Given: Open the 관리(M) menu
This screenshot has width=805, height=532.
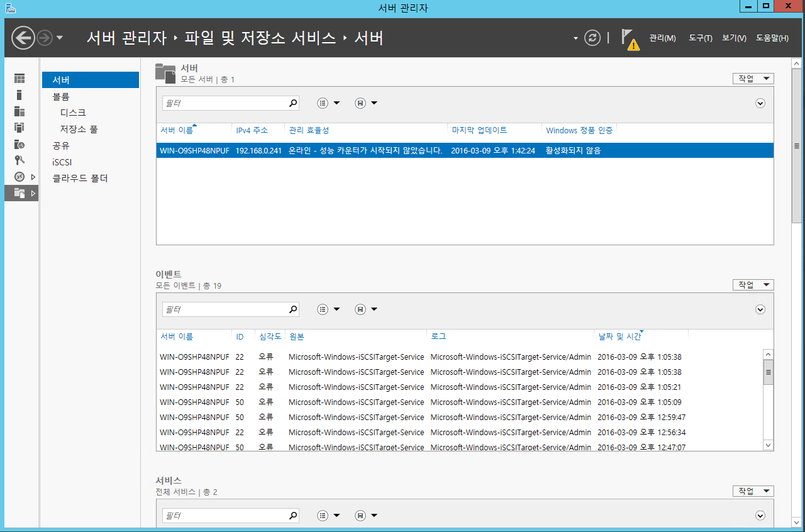Looking at the screenshot, I should pyautogui.click(x=662, y=38).
